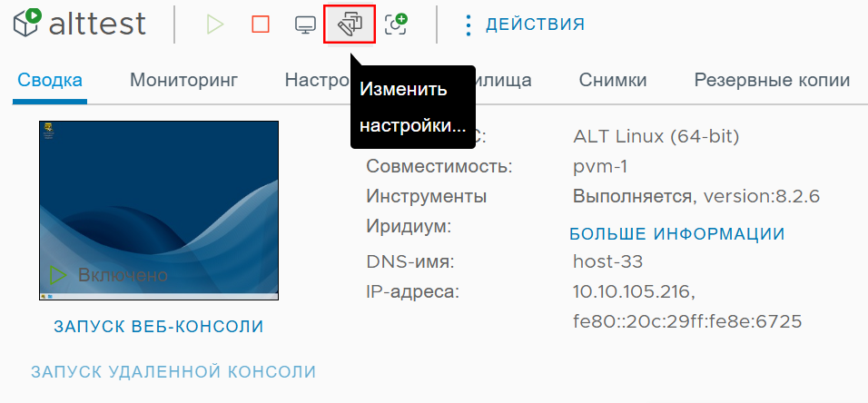
Task: Switch to the Мониторинг tab
Action: click(183, 80)
